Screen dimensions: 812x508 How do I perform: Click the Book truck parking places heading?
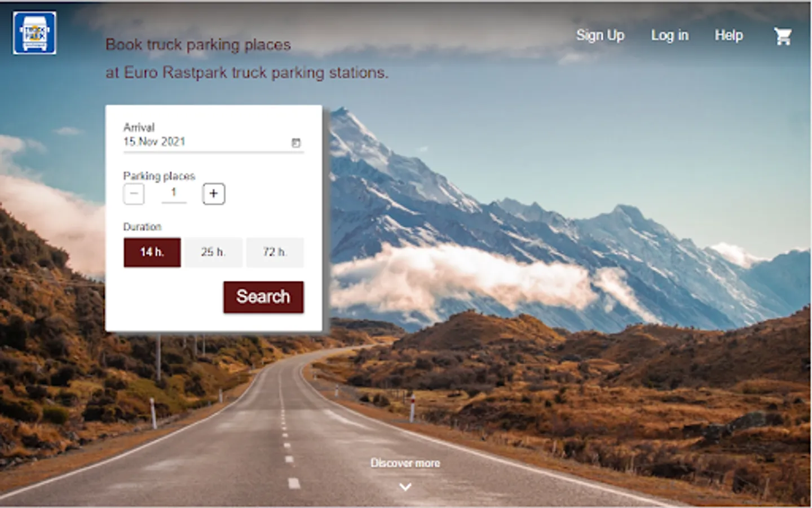198,45
